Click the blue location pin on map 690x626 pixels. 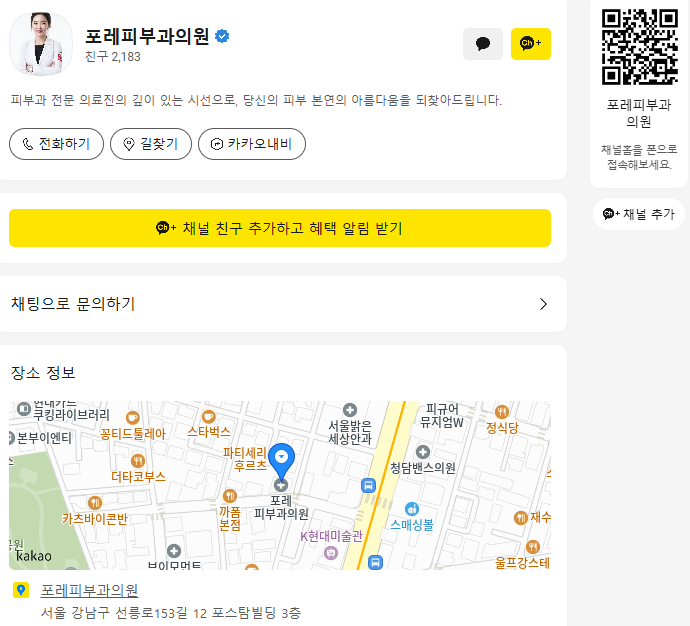[x=282, y=461]
